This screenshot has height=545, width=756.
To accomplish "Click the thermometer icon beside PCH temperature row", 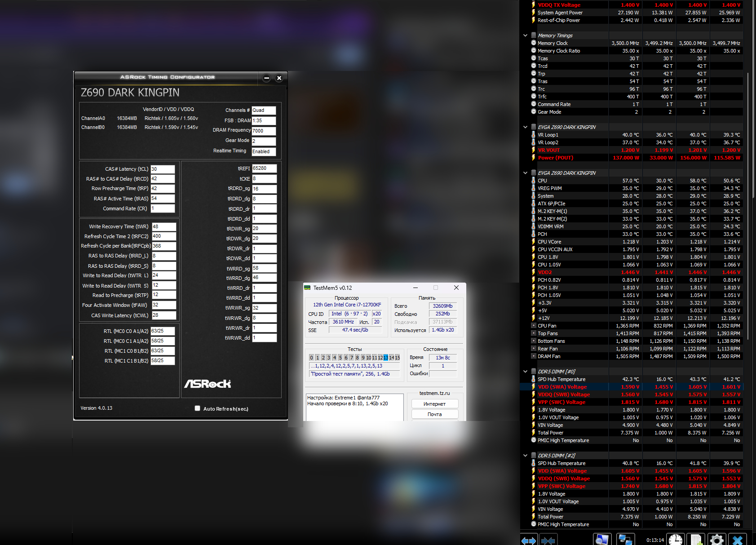I will pyautogui.click(x=534, y=234).
